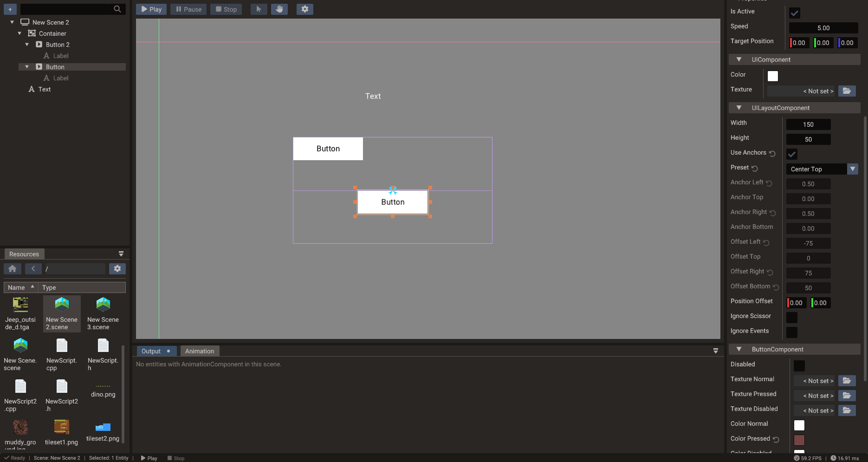Collapse the selected Button tree node
The height and width of the screenshot is (462, 868).
tap(27, 66)
